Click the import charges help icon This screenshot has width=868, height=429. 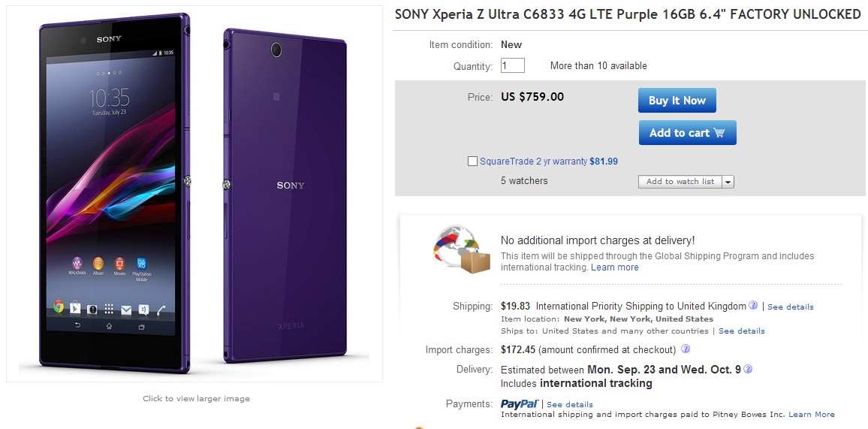pos(686,349)
